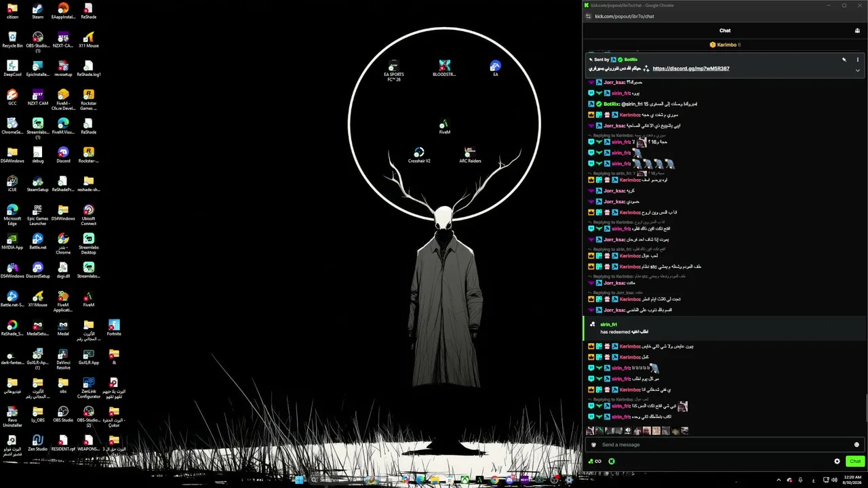Run the DiscordSetup installer icon

click(37, 270)
